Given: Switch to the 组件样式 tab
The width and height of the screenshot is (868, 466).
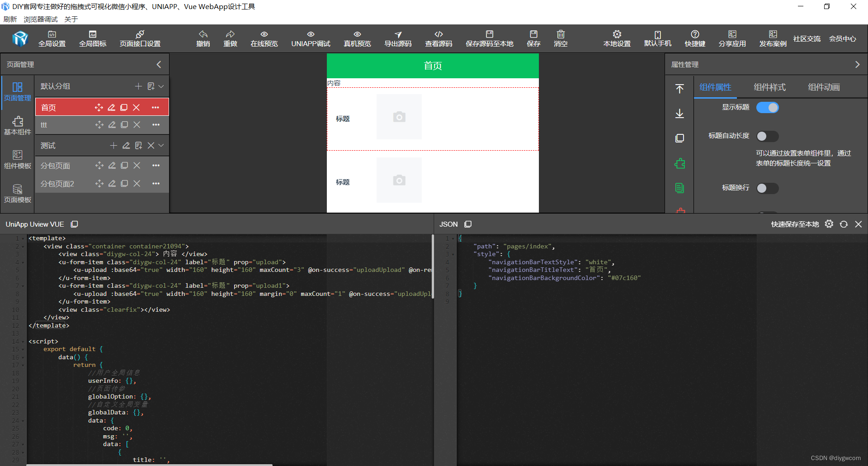Looking at the screenshot, I should [x=769, y=87].
